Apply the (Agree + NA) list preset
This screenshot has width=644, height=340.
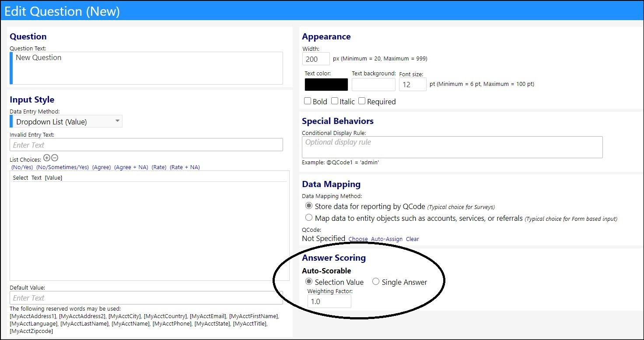point(131,167)
